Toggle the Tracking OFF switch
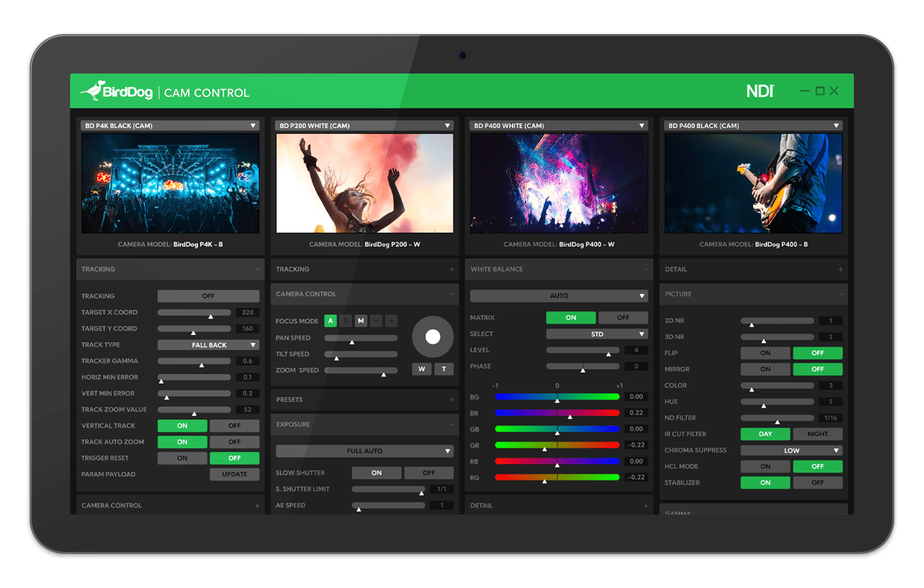This screenshot has height=588, width=924. 208,296
